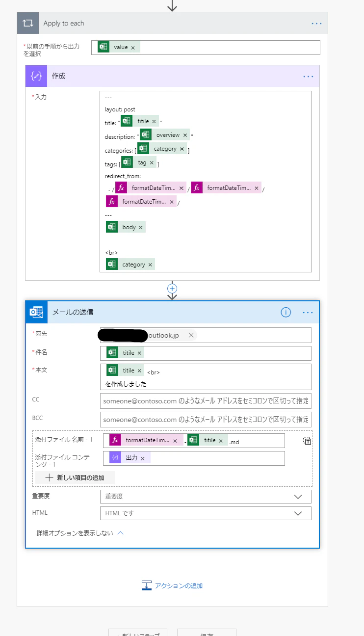Click the tag Excel token
This screenshot has width=364, height=636.
point(139,162)
